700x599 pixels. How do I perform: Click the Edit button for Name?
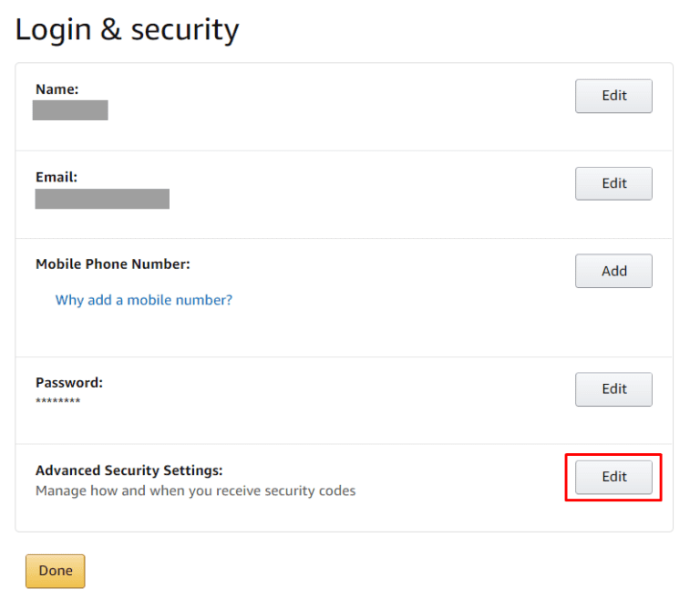point(613,96)
